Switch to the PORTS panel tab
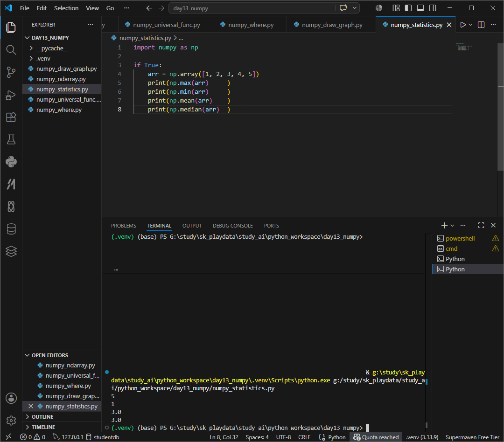This screenshot has height=442, width=504. (271, 226)
